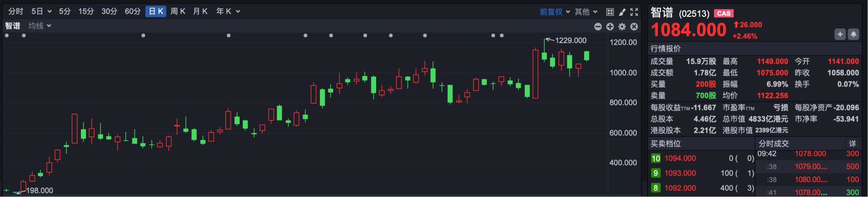This screenshot has width=868, height=197.
Task: Switch to the 5日 chart tab
Action: [x=37, y=11]
